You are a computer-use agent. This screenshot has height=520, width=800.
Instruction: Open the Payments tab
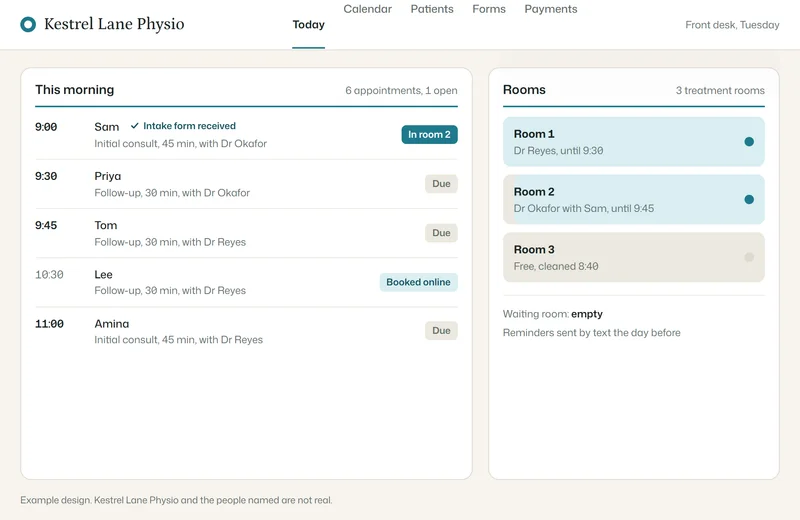(551, 9)
